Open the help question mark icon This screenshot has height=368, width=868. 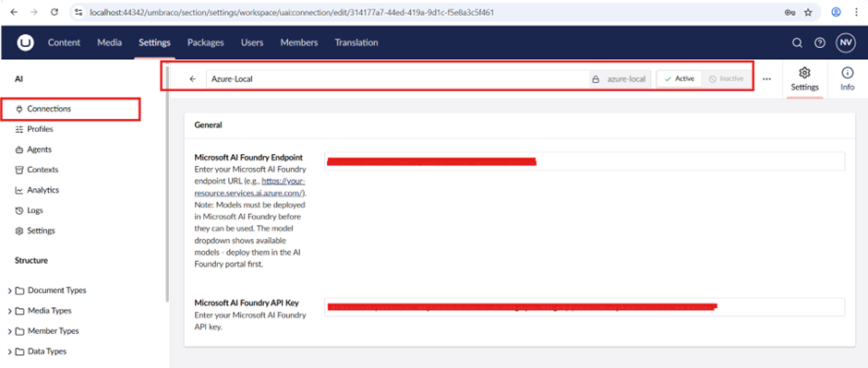click(820, 43)
